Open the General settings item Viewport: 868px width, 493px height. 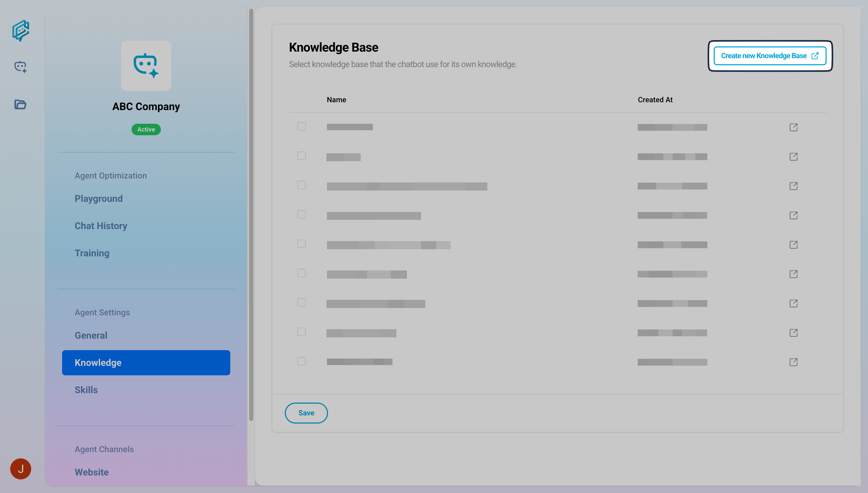(91, 335)
